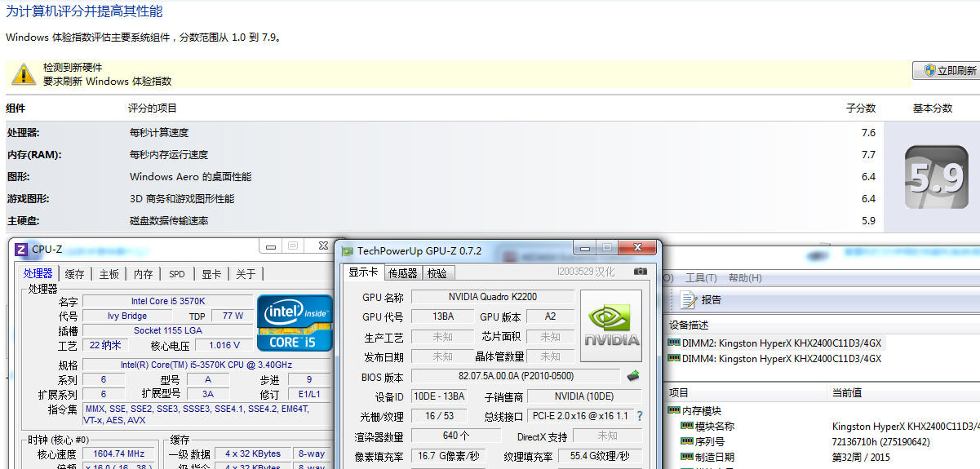Click the 报告 report toolbar button
This screenshot has height=469, width=980.
[702, 300]
